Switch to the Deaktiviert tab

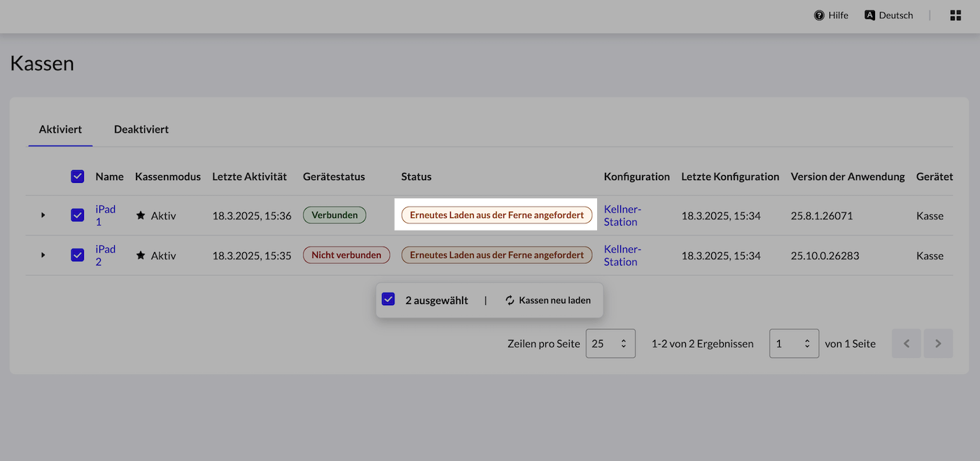[141, 130]
